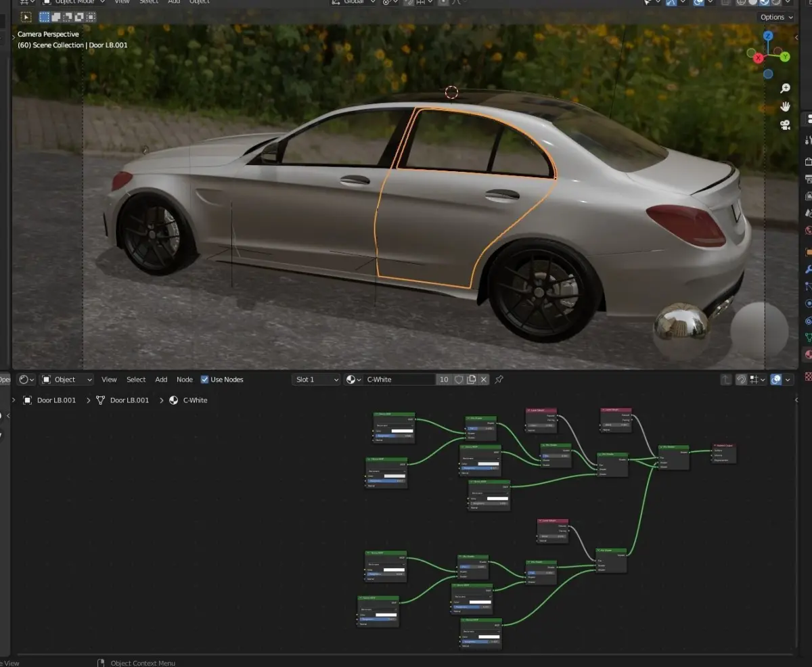Open the Material properties tab
812x667 pixels.
[807, 354]
